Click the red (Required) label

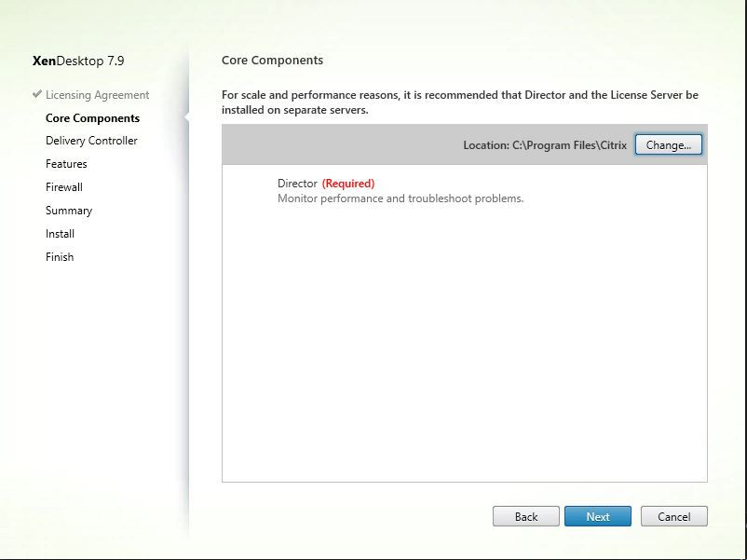pyautogui.click(x=348, y=184)
